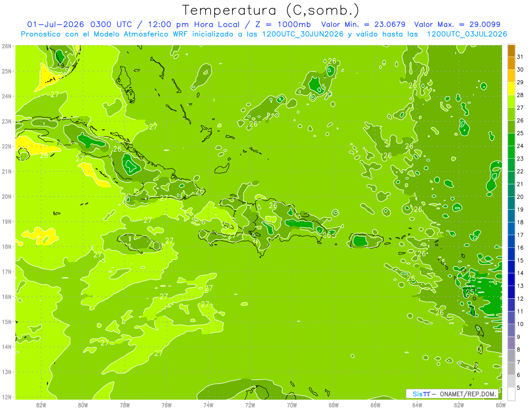Click the latitude axis label 23N
The image size is (532, 411).
pos(6,121)
